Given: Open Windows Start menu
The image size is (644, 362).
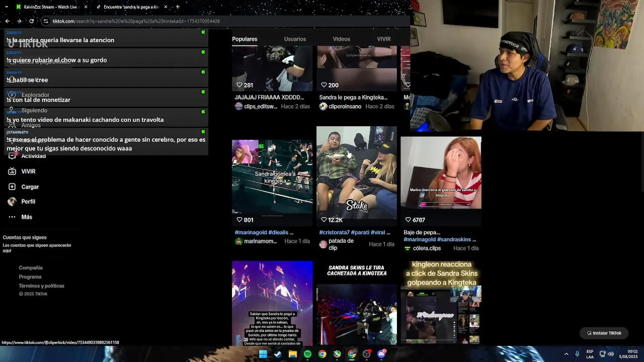Looking at the screenshot, I should coord(263,354).
